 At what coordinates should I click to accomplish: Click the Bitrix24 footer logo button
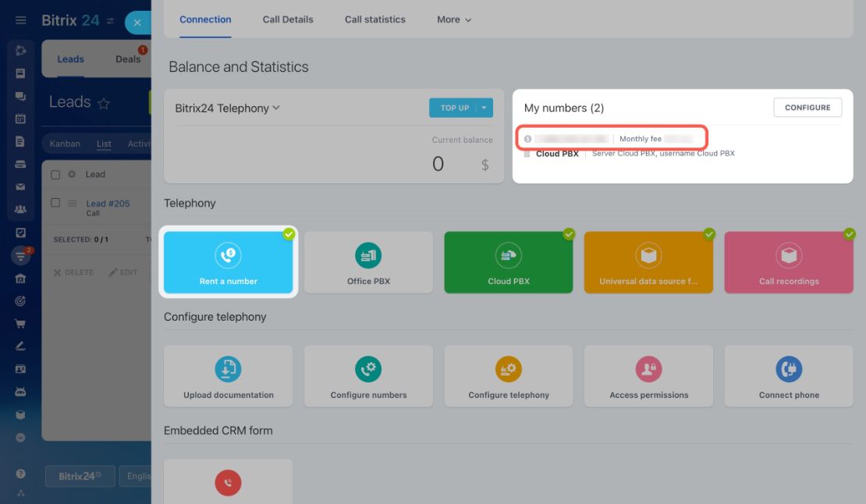(80, 476)
